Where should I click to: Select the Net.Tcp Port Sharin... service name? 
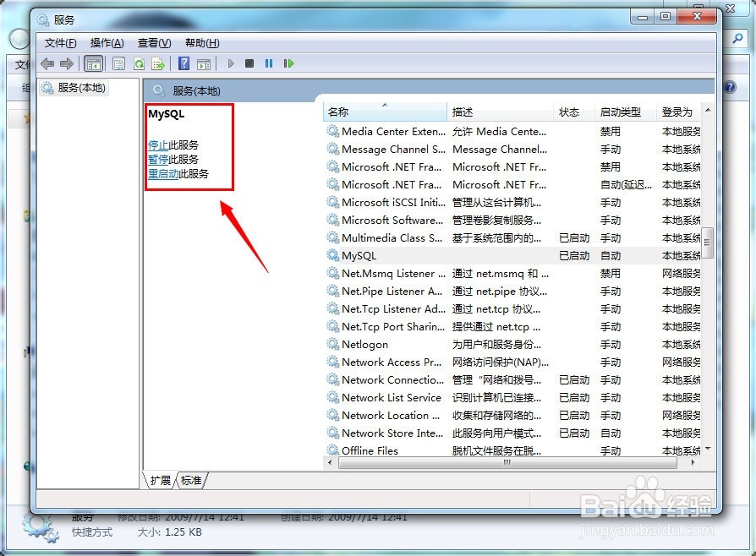coord(393,327)
